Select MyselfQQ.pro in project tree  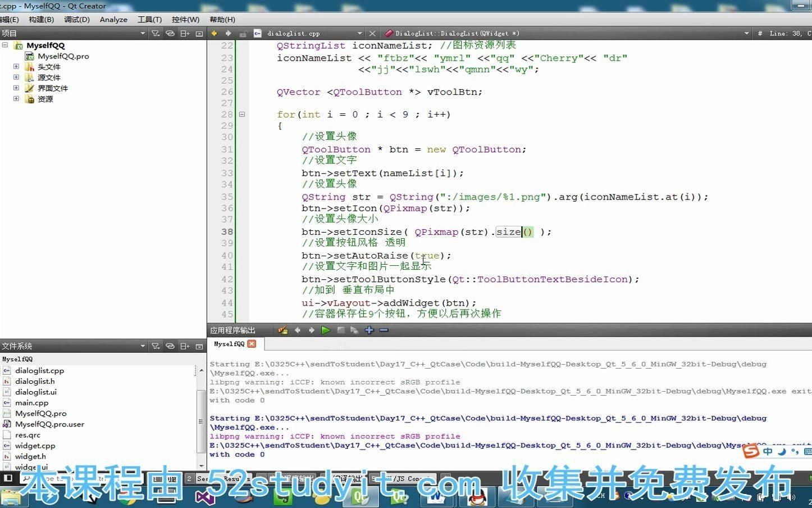click(x=63, y=56)
